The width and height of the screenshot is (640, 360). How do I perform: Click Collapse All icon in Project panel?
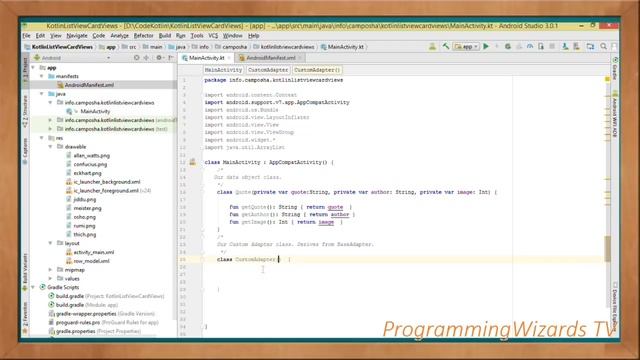click(x=147, y=58)
